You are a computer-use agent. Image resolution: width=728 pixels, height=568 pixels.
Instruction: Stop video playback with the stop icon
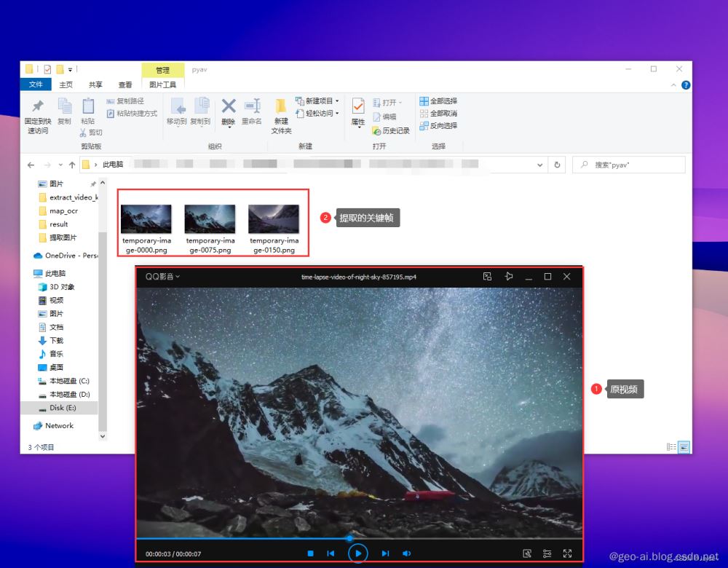point(311,553)
